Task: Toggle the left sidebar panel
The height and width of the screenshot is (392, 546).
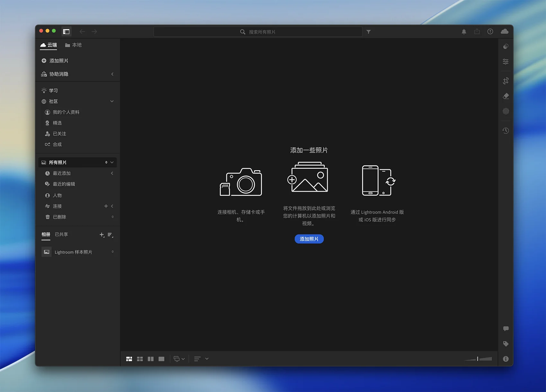Action: [x=66, y=31]
